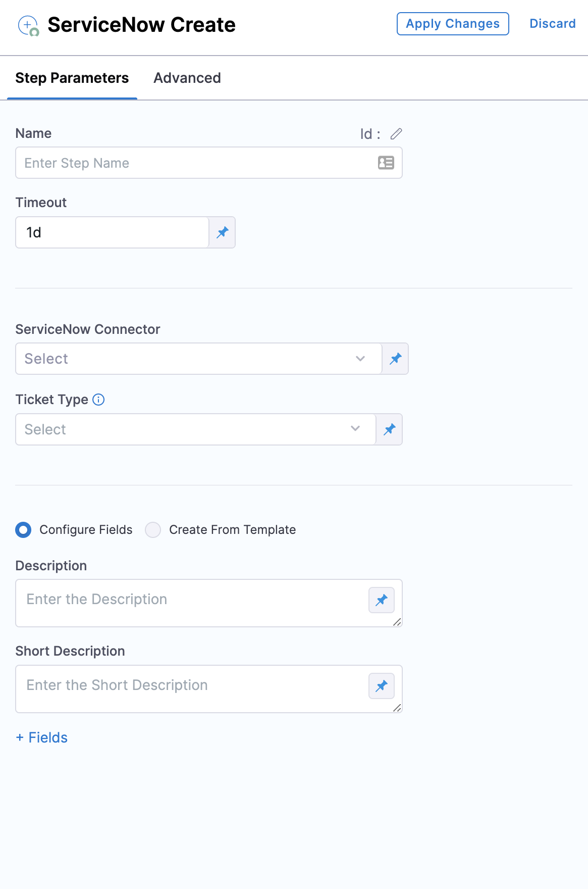Add more fields with + Fields
The width and height of the screenshot is (588, 889).
pyautogui.click(x=42, y=737)
